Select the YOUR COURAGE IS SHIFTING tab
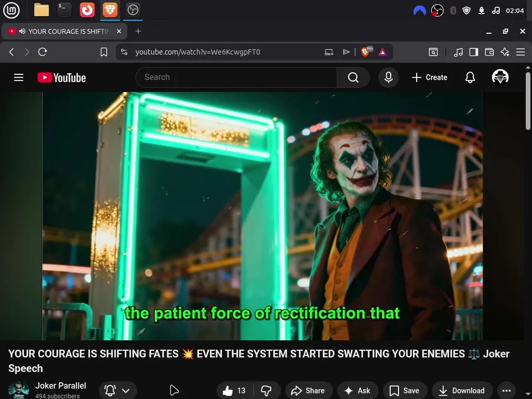This screenshot has height=399, width=532. coord(64,31)
